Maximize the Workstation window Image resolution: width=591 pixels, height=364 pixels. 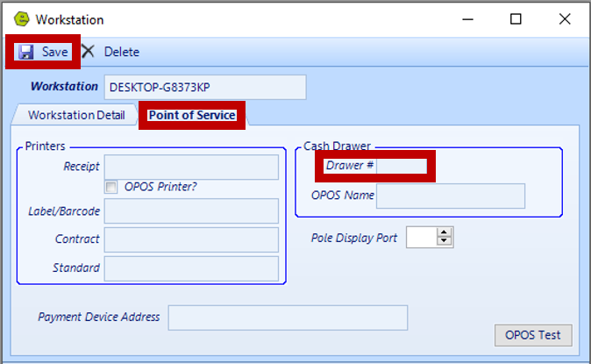click(x=516, y=19)
